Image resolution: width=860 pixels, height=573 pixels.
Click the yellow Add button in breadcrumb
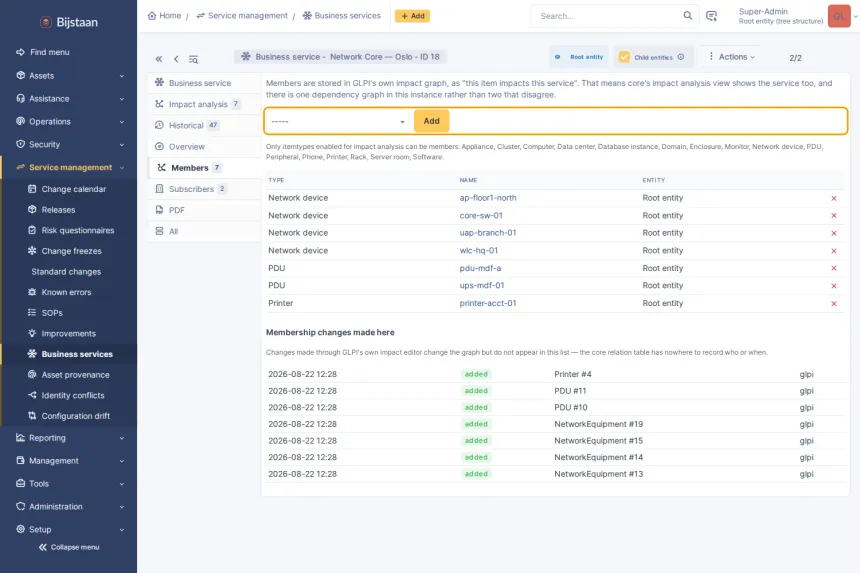coord(412,16)
